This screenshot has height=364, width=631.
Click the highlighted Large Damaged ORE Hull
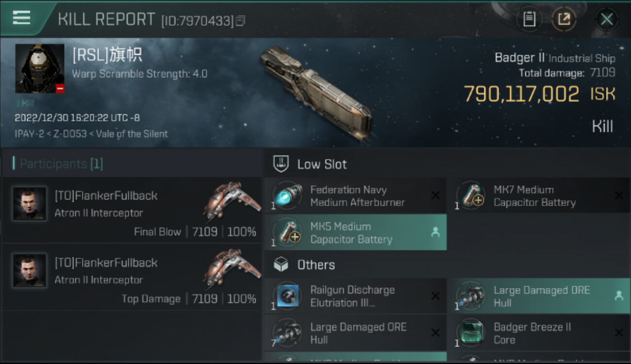[539, 296]
